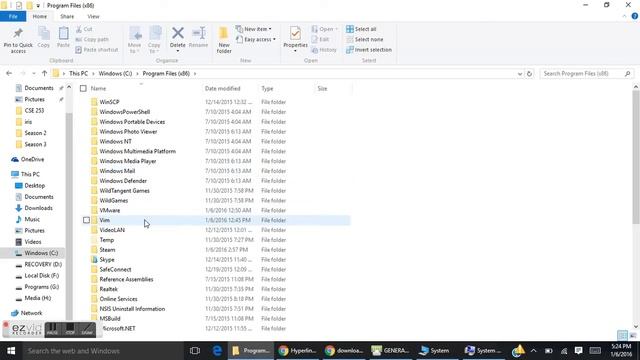Viewport: 640px width, 360px height.
Task: Switch to details view icon
Action: pyautogui.click(x=622, y=335)
